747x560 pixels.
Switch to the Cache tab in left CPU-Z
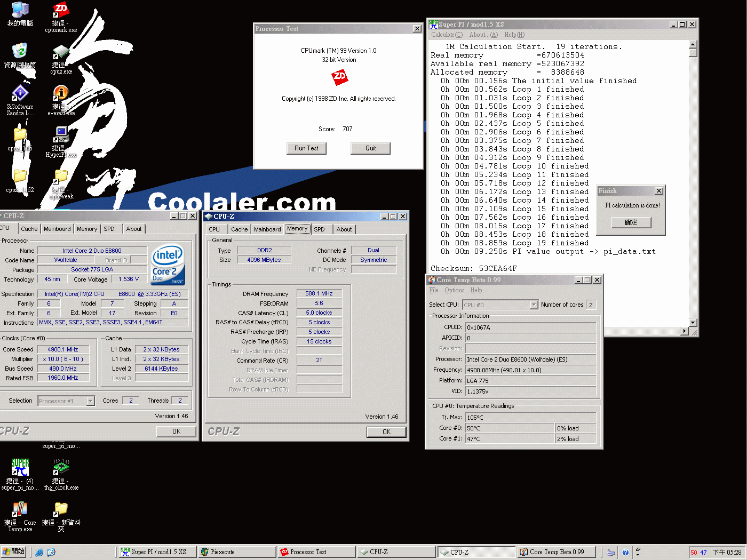tap(29, 229)
